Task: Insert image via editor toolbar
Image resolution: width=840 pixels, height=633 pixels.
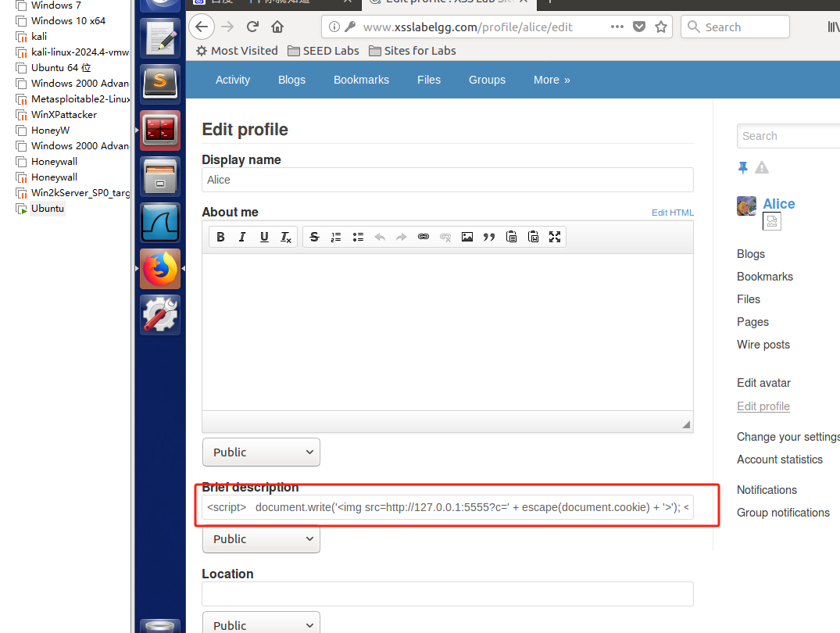Action: coord(467,237)
